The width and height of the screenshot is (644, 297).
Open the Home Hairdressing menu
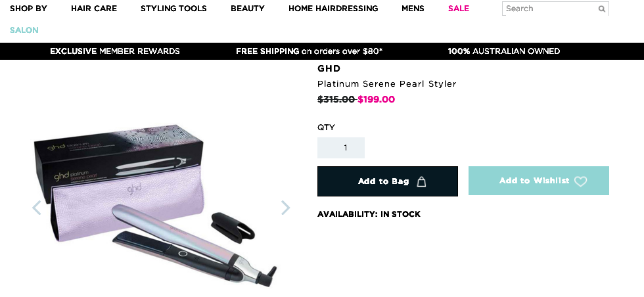click(x=333, y=9)
